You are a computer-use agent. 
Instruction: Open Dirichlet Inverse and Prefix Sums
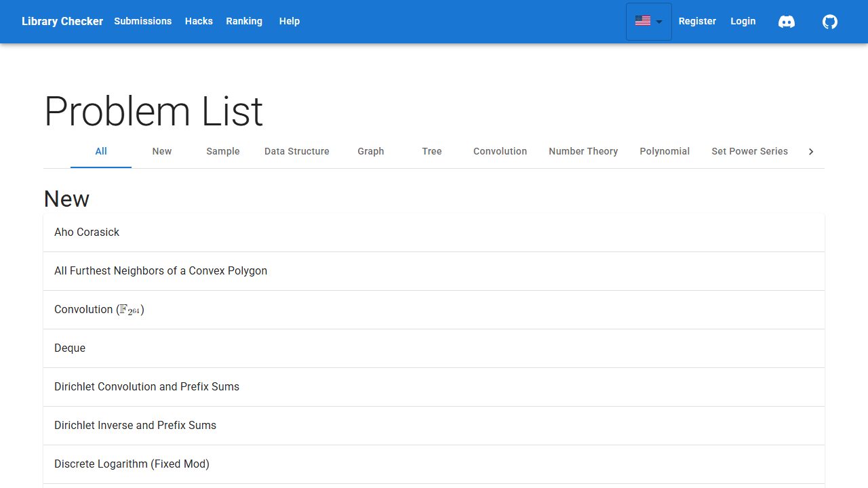[434, 426]
